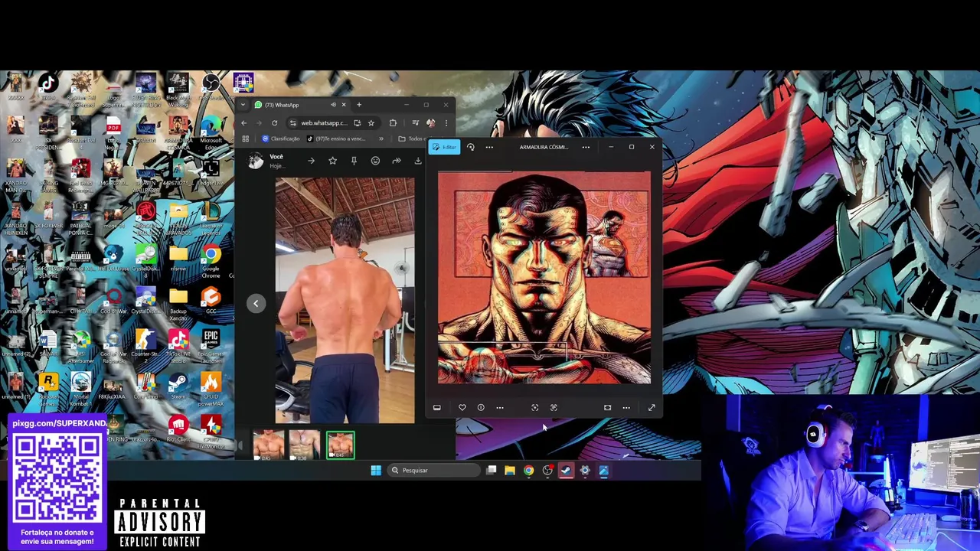Show file info in Photos viewer
The width and height of the screenshot is (980, 551).
click(481, 408)
